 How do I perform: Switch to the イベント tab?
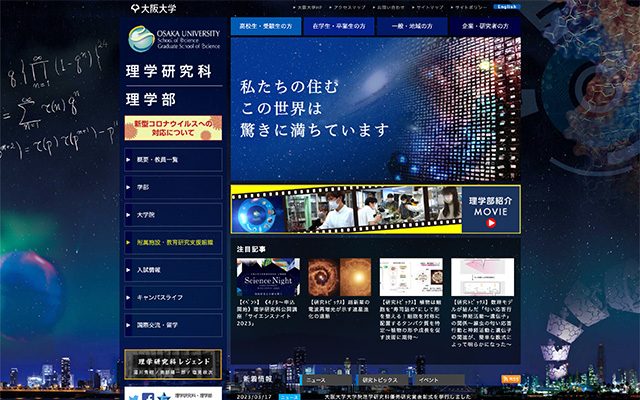[x=440, y=380]
